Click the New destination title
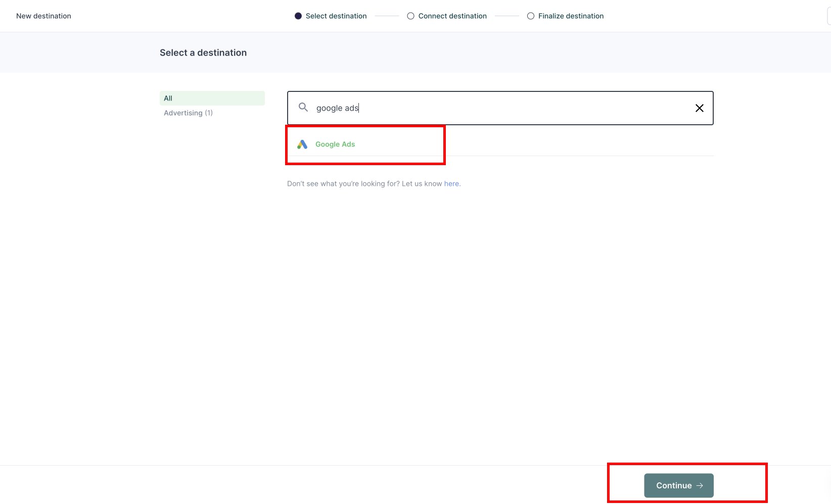 coord(43,16)
